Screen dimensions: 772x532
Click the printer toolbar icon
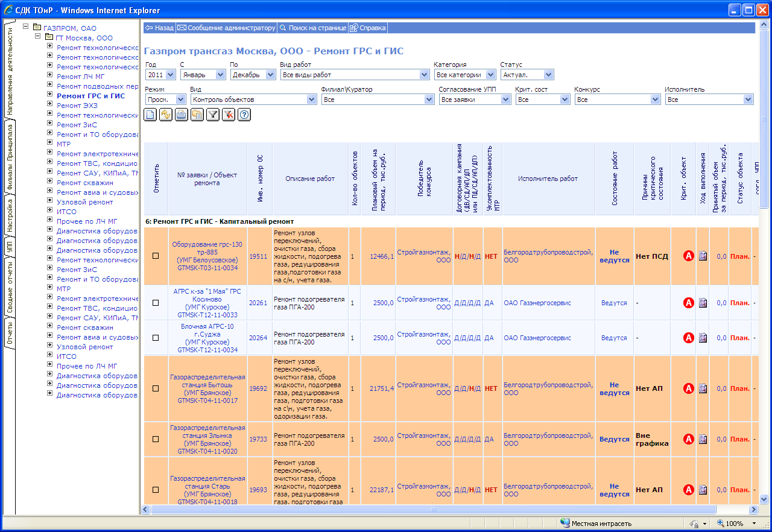(182, 115)
